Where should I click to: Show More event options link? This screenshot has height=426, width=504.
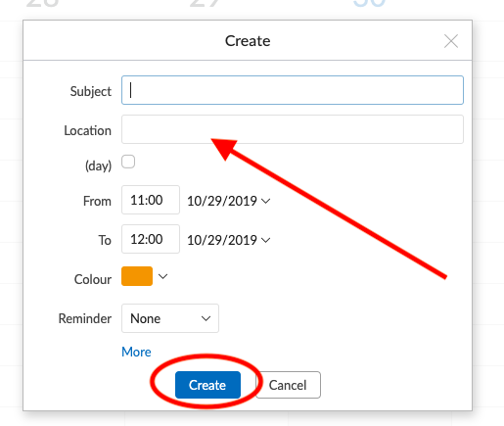click(x=136, y=352)
